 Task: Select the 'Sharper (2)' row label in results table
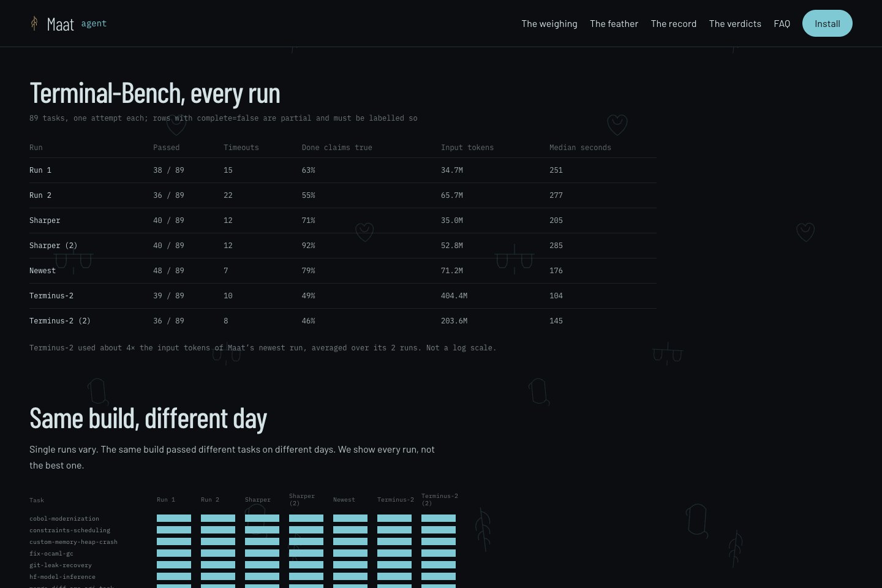tap(53, 246)
